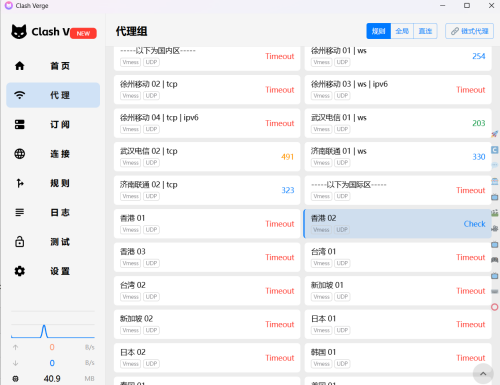500x385 pixels.
Task: Switch to 直连 direct mode
Action: [x=425, y=31]
